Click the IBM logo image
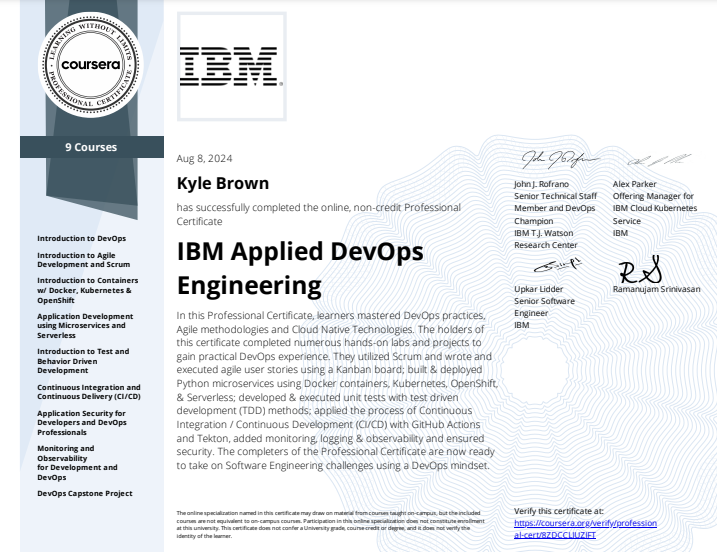This screenshot has height=552, width=717. pos(231,66)
